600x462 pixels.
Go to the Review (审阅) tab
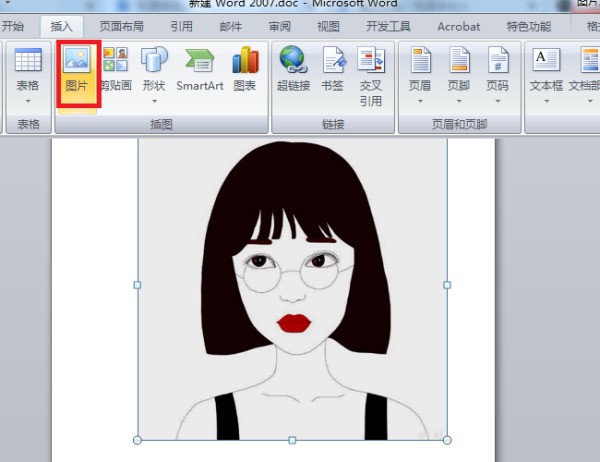[x=279, y=27]
